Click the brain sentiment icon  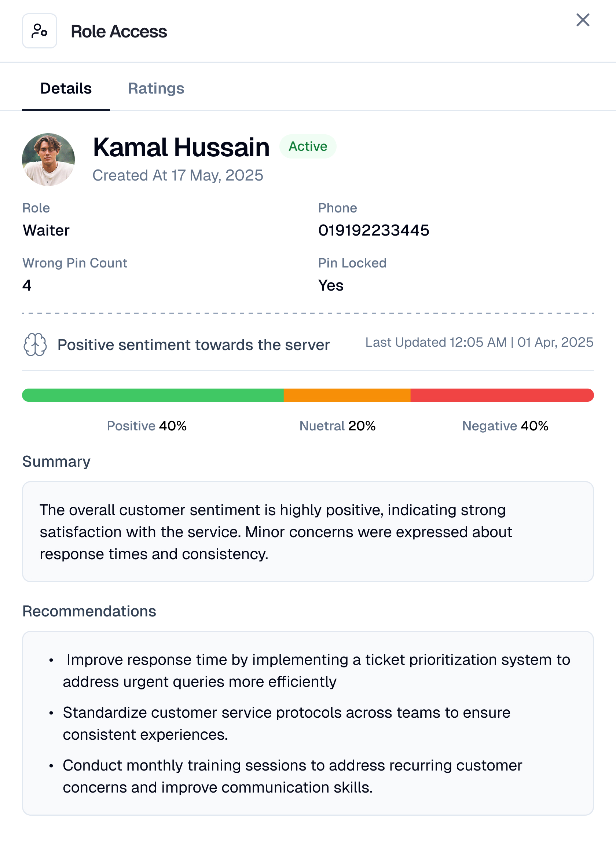click(35, 344)
